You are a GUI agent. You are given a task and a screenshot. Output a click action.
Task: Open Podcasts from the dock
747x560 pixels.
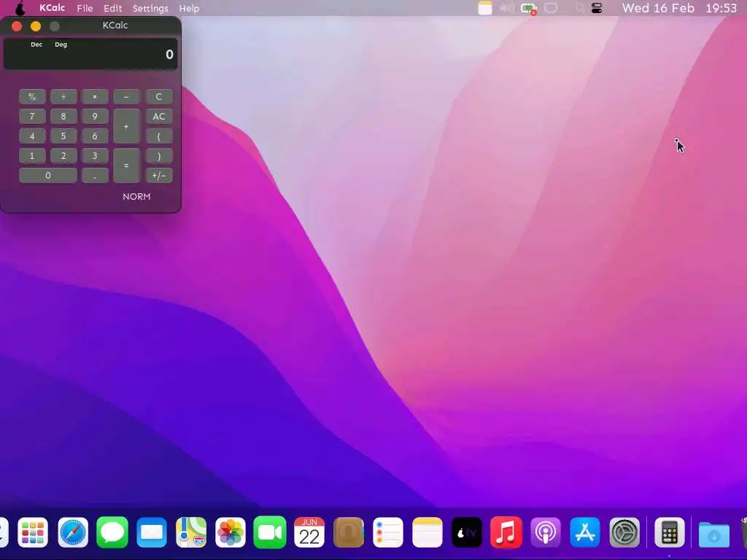pos(546,532)
